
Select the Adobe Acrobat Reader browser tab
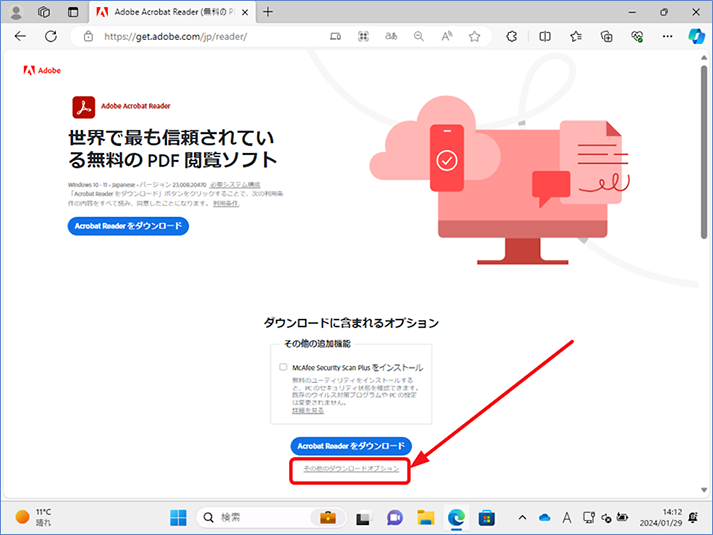[x=173, y=12]
